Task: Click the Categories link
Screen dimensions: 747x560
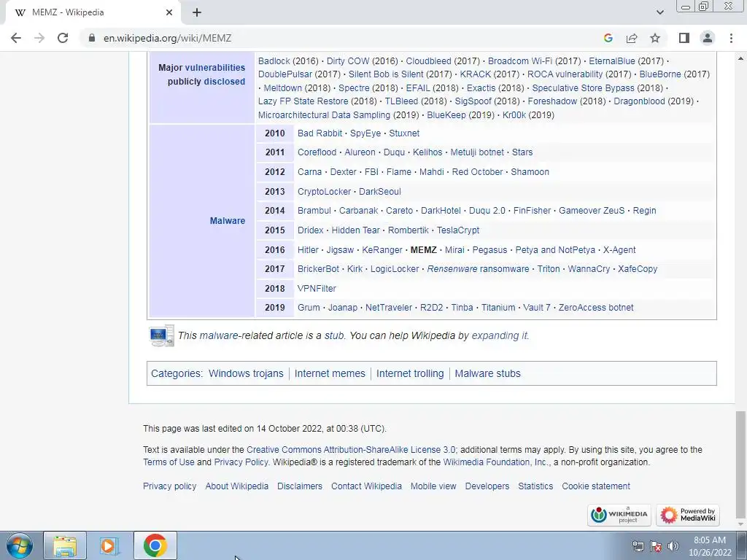Action: (176, 374)
